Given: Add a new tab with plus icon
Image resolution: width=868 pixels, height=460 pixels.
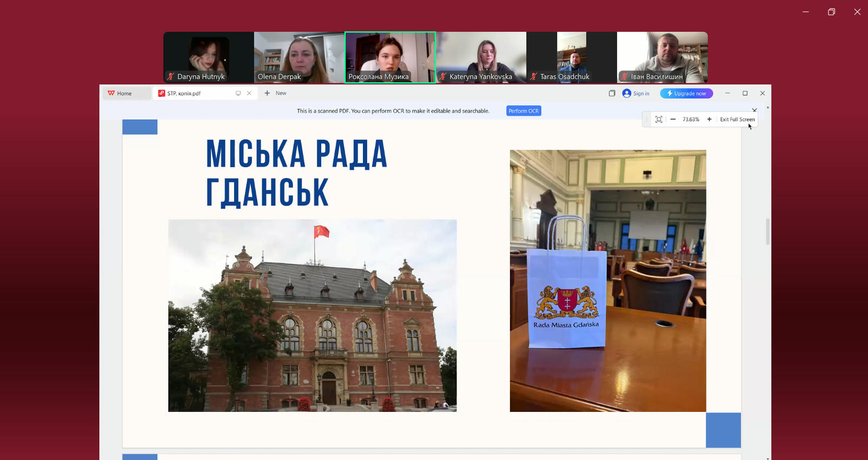Looking at the screenshot, I should tap(267, 94).
